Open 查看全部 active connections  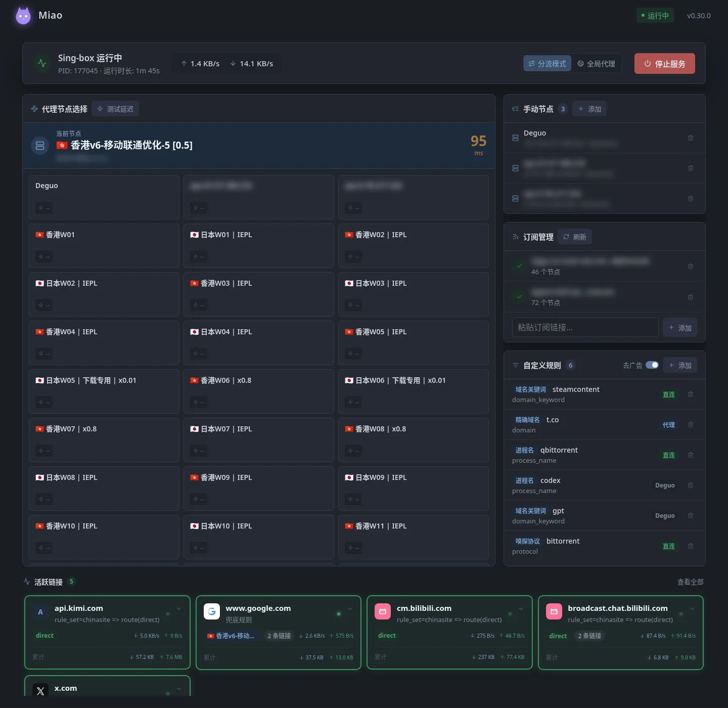[x=691, y=582]
